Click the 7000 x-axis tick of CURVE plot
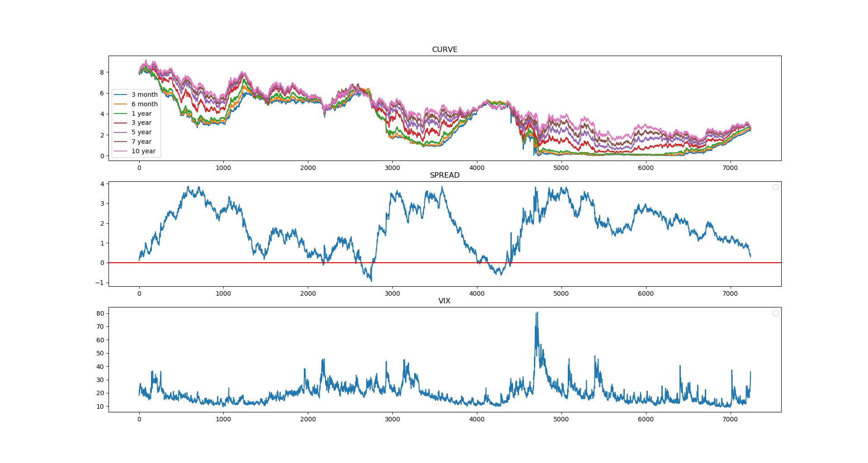This screenshot has width=868, height=463. [x=730, y=168]
